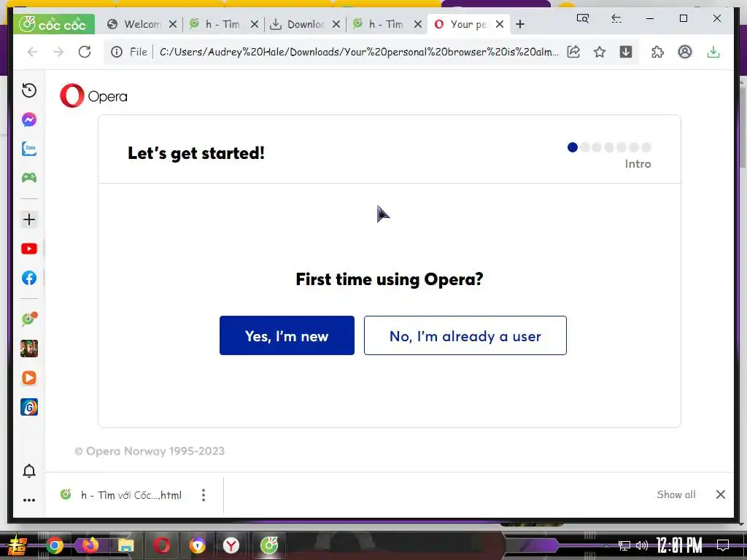This screenshot has height=560, width=747.
Task: Click the volume icon in system tray
Action: [x=642, y=545]
